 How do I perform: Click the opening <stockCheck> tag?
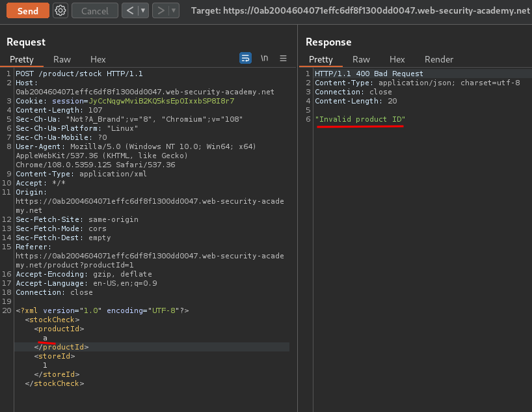pyautogui.click(x=52, y=320)
